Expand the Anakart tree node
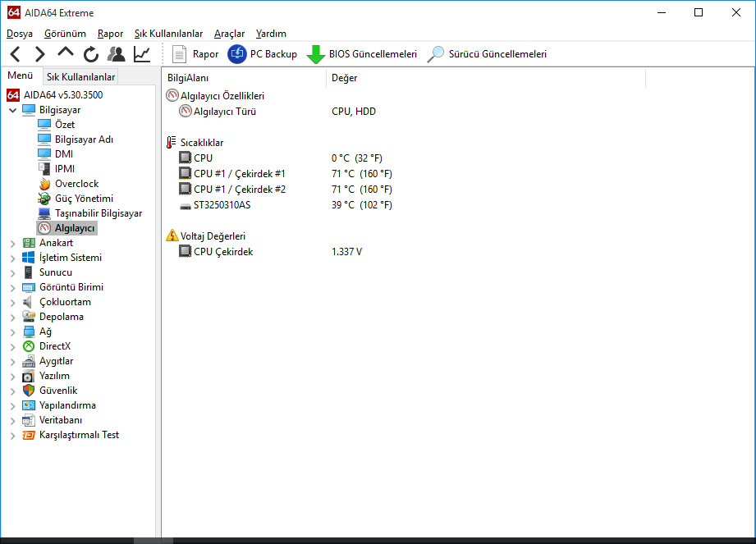 click(x=13, y=244)
